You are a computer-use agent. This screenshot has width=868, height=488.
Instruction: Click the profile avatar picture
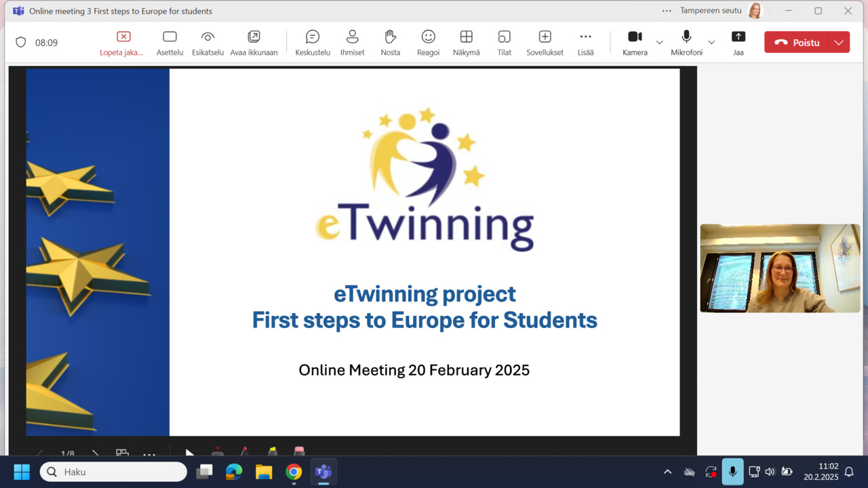(755, 11)
